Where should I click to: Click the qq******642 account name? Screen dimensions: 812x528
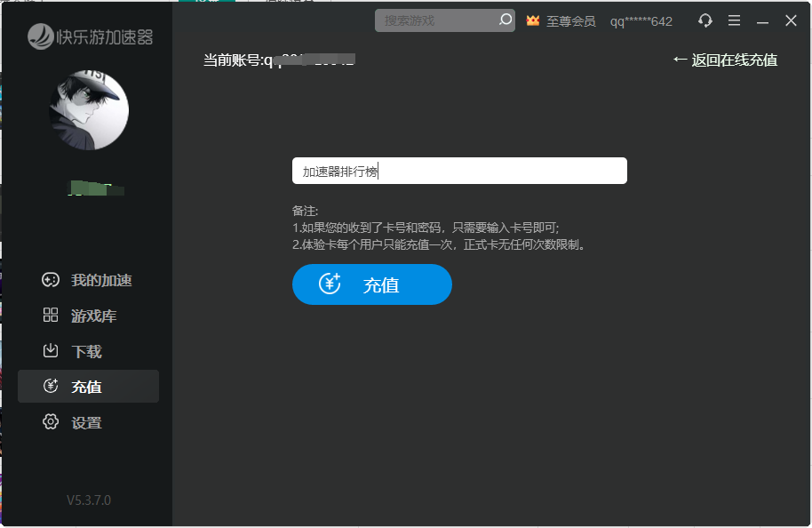(641, 21)
